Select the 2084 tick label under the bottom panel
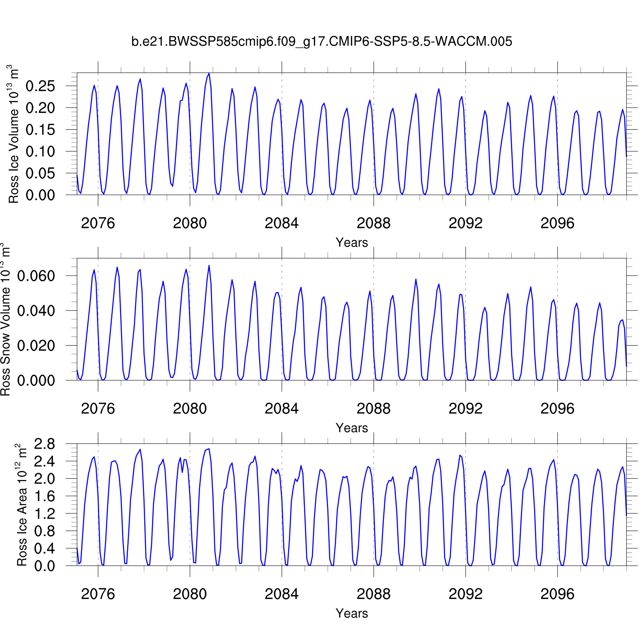 pyautogui.click(x=282, y=594)
